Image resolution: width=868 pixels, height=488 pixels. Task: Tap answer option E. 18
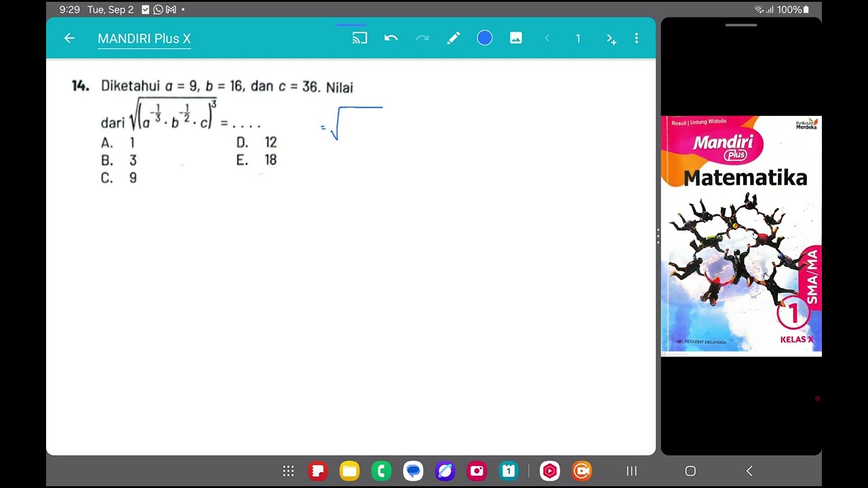point(256,161)
